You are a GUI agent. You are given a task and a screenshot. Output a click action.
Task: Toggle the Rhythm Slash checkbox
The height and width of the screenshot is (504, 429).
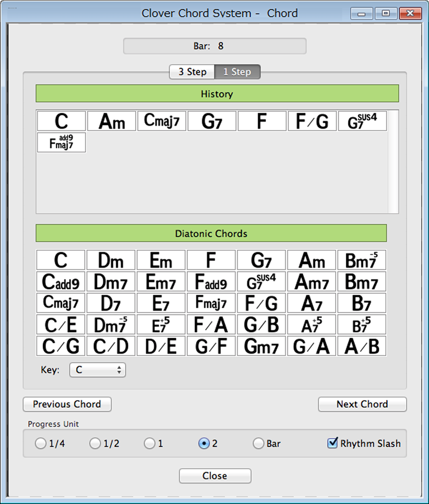coord(332,443)
